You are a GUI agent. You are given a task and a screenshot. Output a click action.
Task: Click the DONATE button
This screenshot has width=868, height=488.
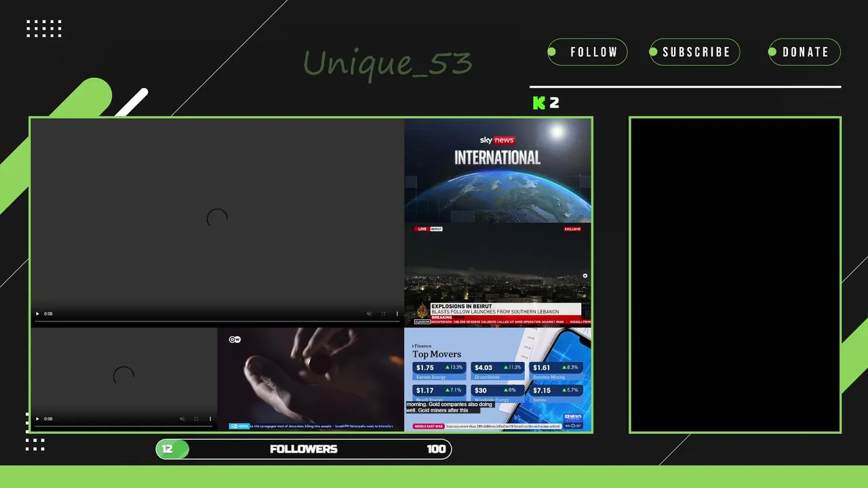pyautogui.click(x=804, y=52)
